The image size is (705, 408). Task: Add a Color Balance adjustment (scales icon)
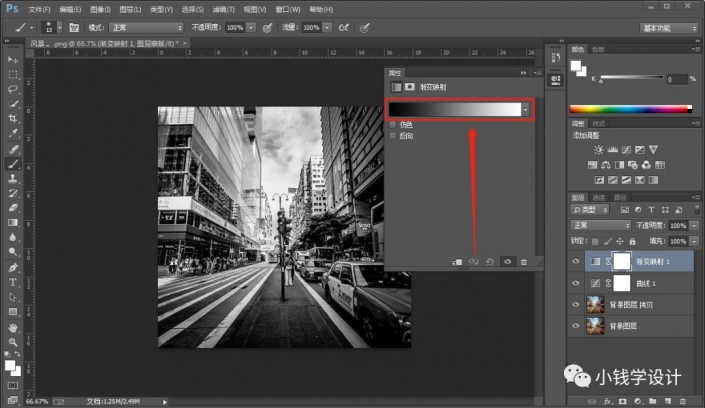(606, 165)
